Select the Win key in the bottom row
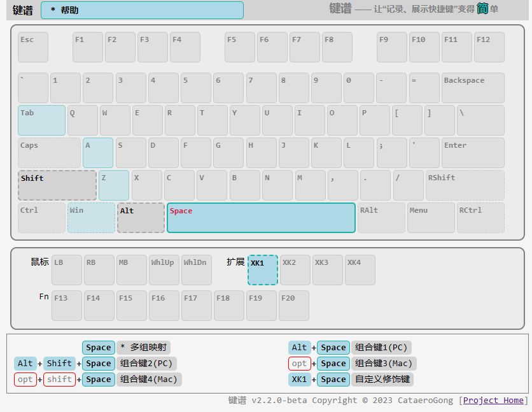The image size is (532, 412). pyautogui.click(x=91, y=218)
